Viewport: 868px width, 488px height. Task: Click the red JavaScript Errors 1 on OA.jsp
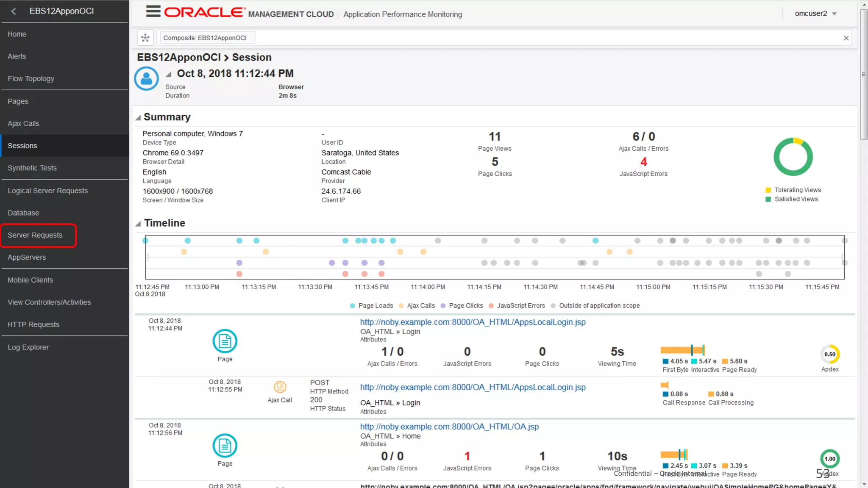coord(467,456)
